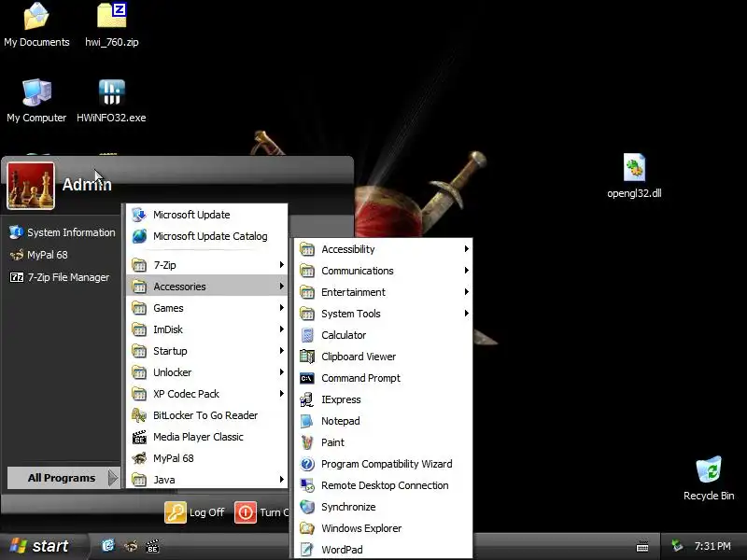
Task: Click the Log Off button
Action: click(x=194, y=512)
